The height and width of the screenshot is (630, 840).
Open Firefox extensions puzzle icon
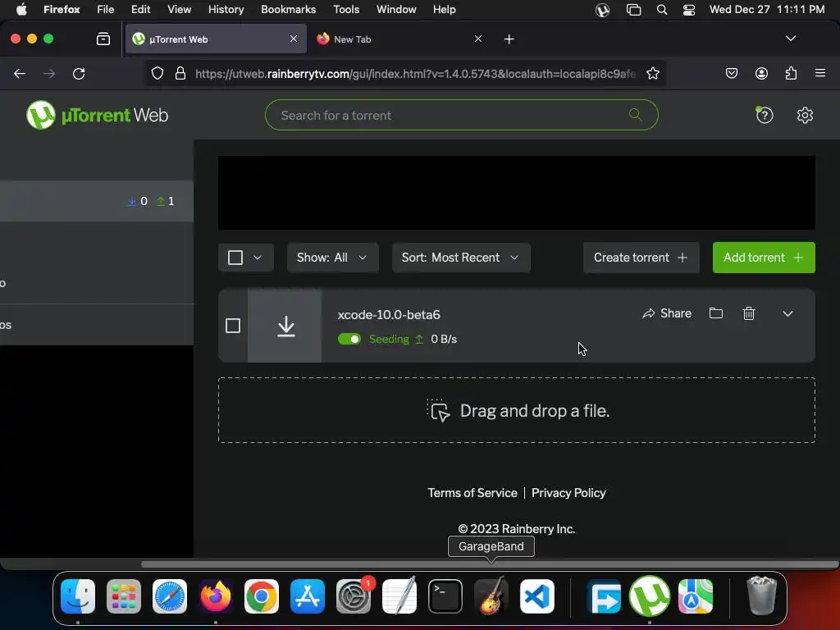[791, 73]
